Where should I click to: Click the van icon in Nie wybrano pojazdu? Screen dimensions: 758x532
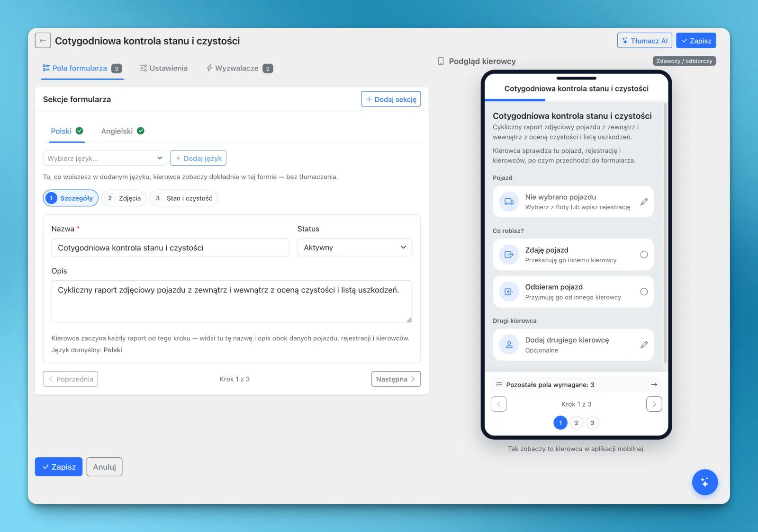(509, 202)
